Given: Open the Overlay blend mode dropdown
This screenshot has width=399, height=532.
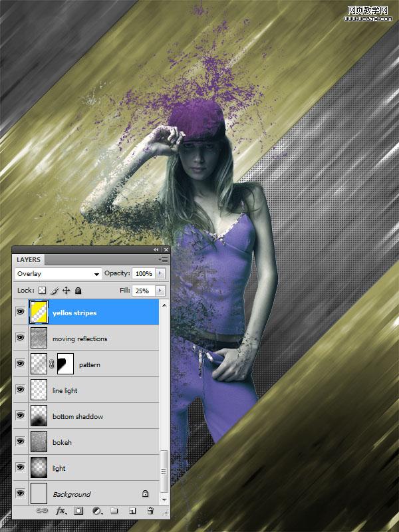Looking at the screenshot, I should [x=58, y=274].
